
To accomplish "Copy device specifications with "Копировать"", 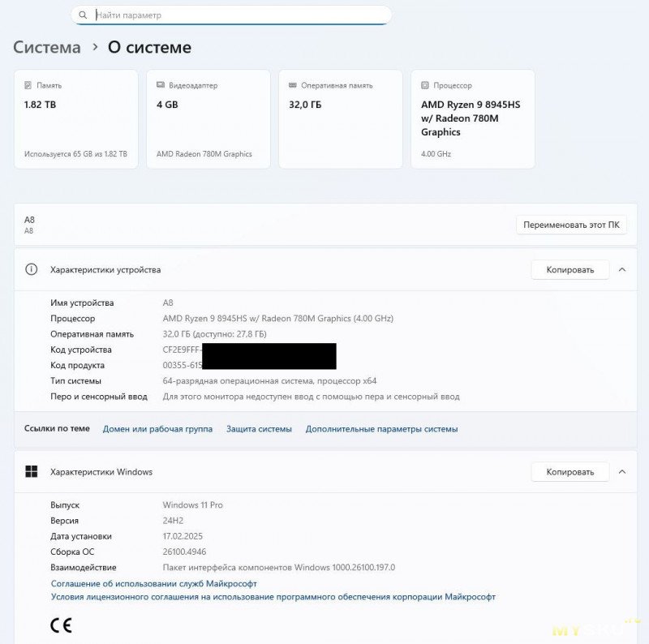I will click(570, 270).
